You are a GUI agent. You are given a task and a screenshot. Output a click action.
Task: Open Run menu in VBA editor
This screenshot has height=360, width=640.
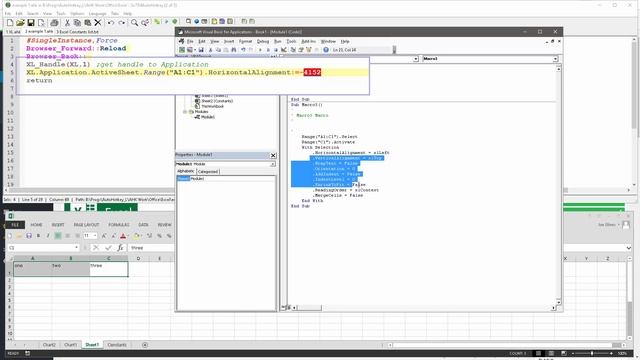pos(278,42)
